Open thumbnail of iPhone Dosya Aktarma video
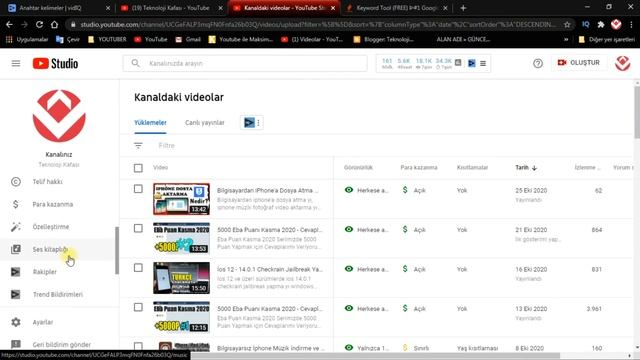640x360 pixels. [x=182, y=199]
